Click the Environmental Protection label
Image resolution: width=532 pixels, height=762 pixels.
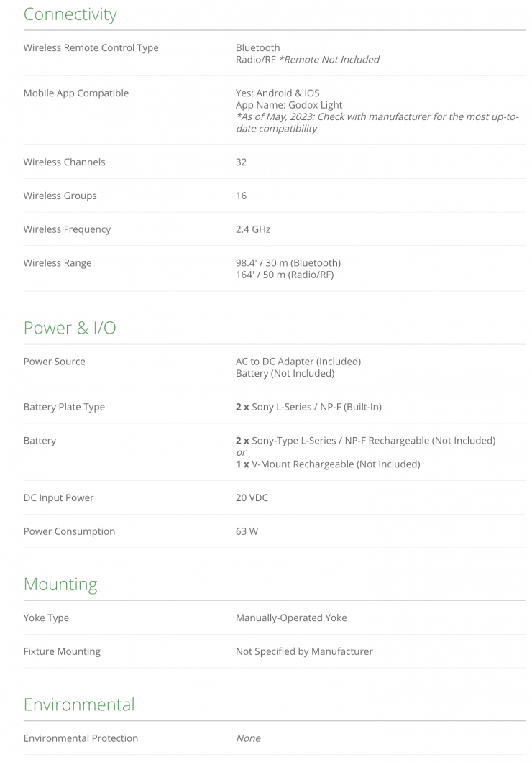[81, 738]
